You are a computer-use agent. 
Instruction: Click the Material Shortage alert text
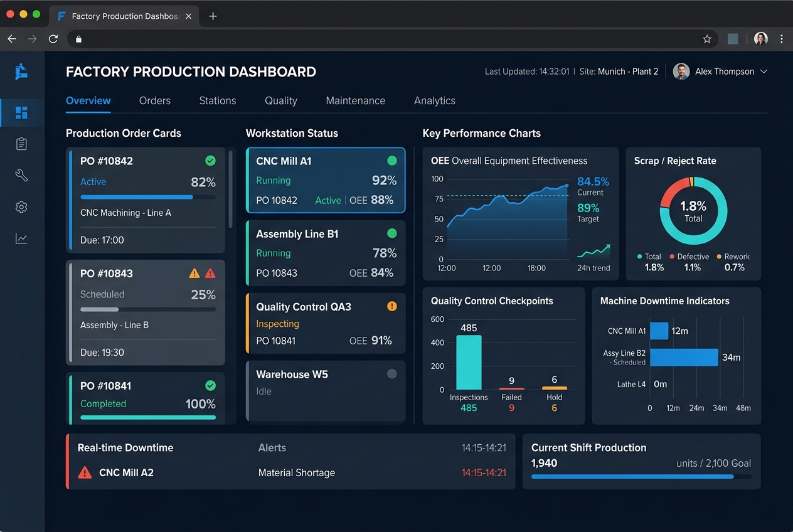pyautogui.click(x=297, y=472)
